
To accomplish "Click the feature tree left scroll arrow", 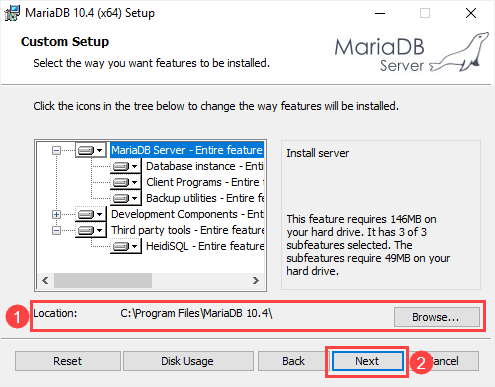I will coord(46,281).
